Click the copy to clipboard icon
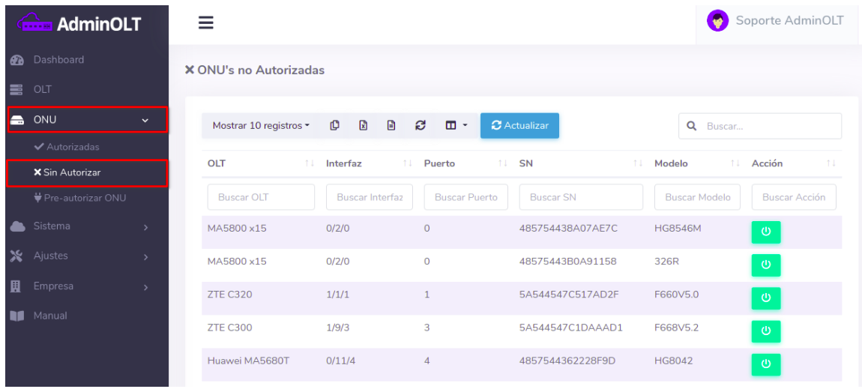 (336, 126)
